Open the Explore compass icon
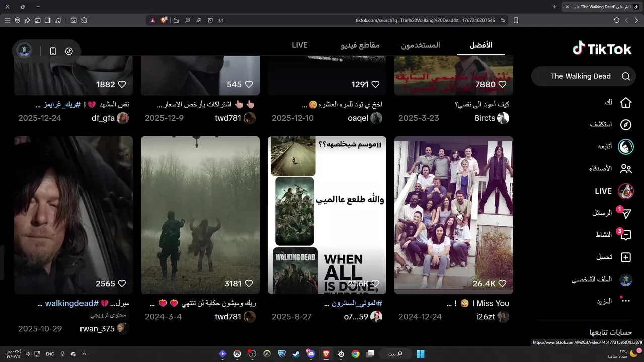This screenshot has width=644, height=362. pos(625,125)
